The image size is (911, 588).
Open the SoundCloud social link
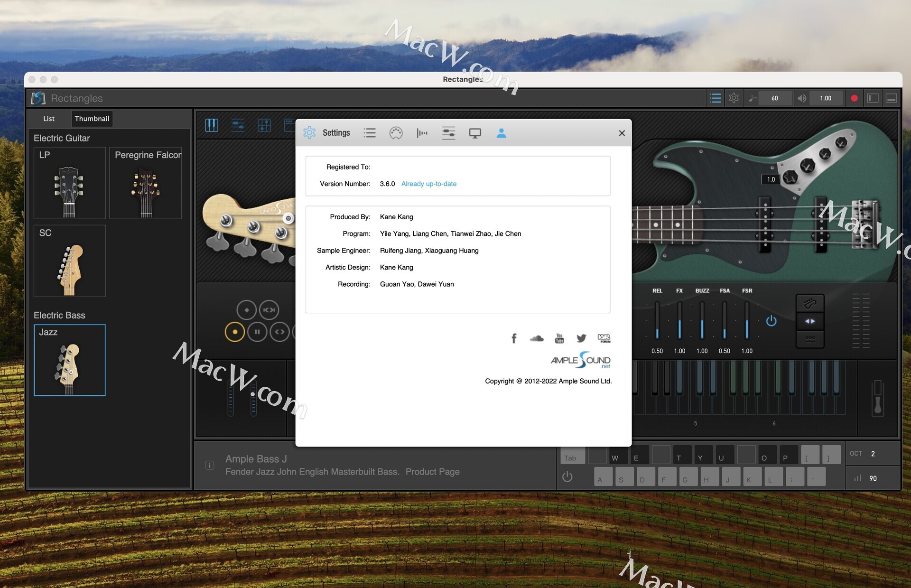click(537, 338)
